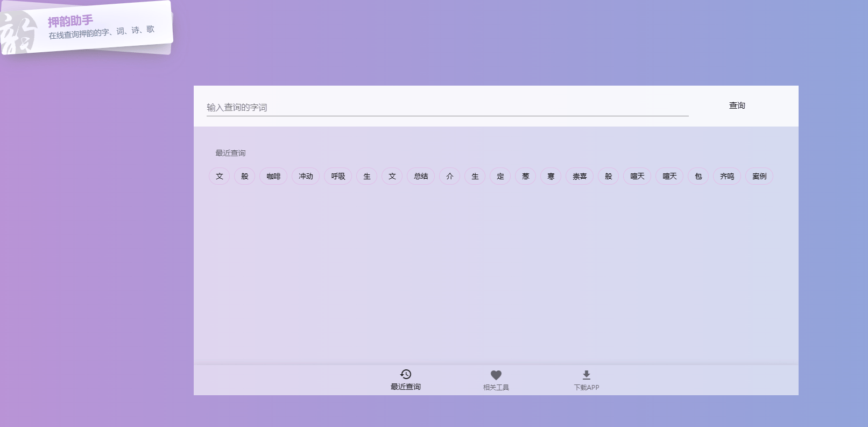Viewport: 868px width, 427px height.
Task: Select the first 文 chip in the list
Action: click(x=220, y=176)
